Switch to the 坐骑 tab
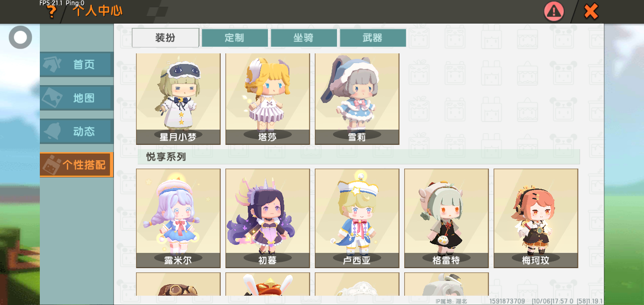The image size is (644, 305). point(304,38)
